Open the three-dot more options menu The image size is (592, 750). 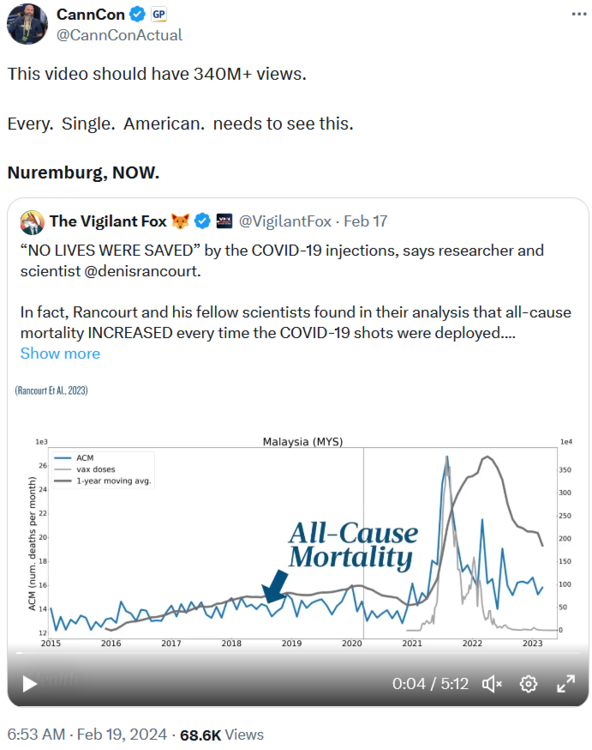(x=579, y=14)
